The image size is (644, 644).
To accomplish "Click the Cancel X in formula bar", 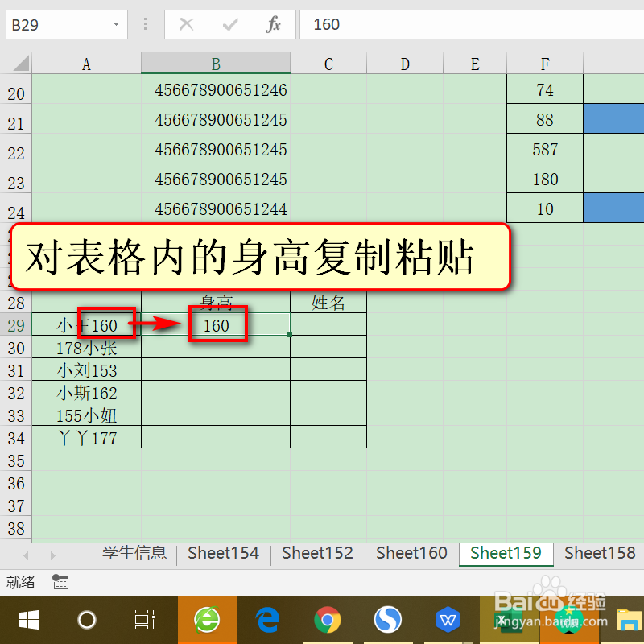I will coord(186,24).
